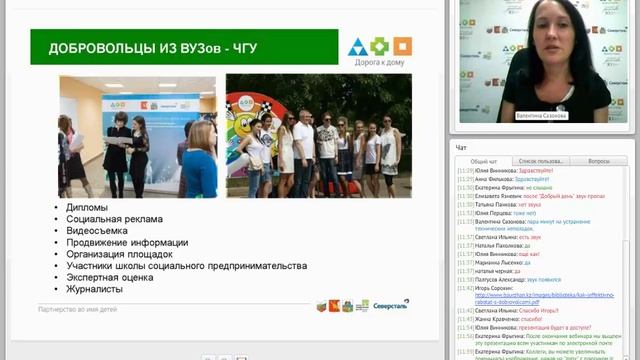Click Марианна Лысенко's да message
The image size is (640, 360).
coord(493,263)
